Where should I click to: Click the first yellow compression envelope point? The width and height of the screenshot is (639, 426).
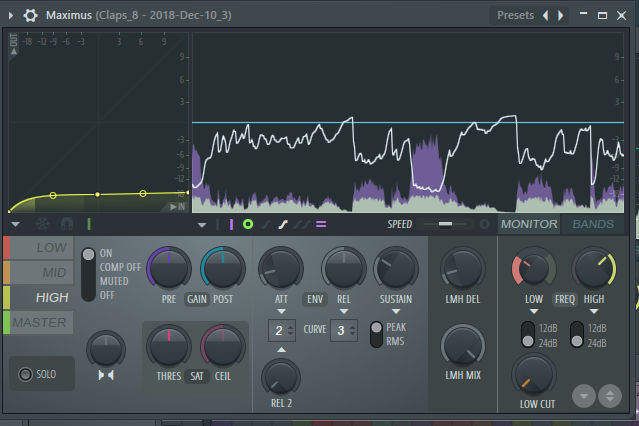[53, 196]
